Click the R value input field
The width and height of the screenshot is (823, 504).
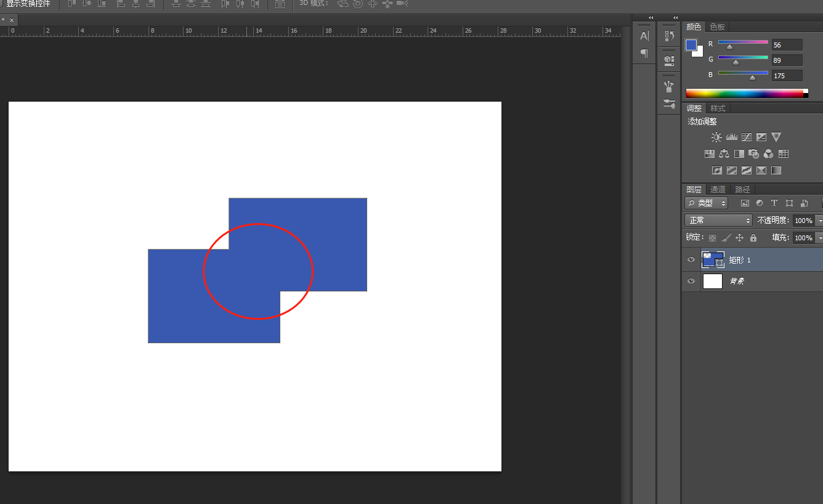click(787, 45)
